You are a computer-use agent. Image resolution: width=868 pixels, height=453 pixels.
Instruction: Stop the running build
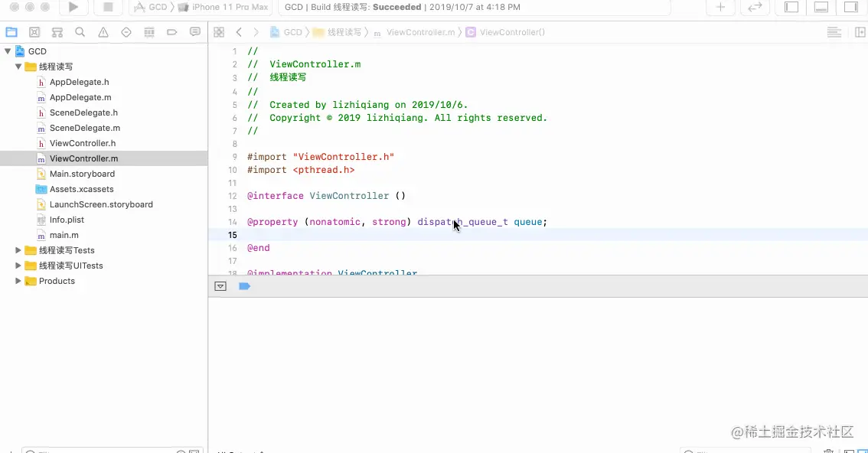[106, 9]
